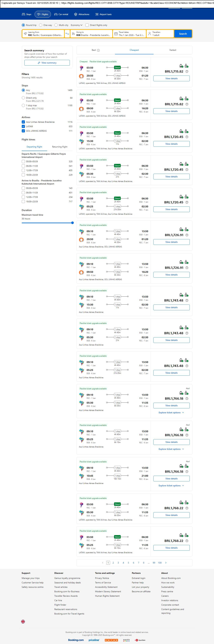Click the info icon beside the Best tab
This screenshot has height=644, width=214.
coord(98,50)
